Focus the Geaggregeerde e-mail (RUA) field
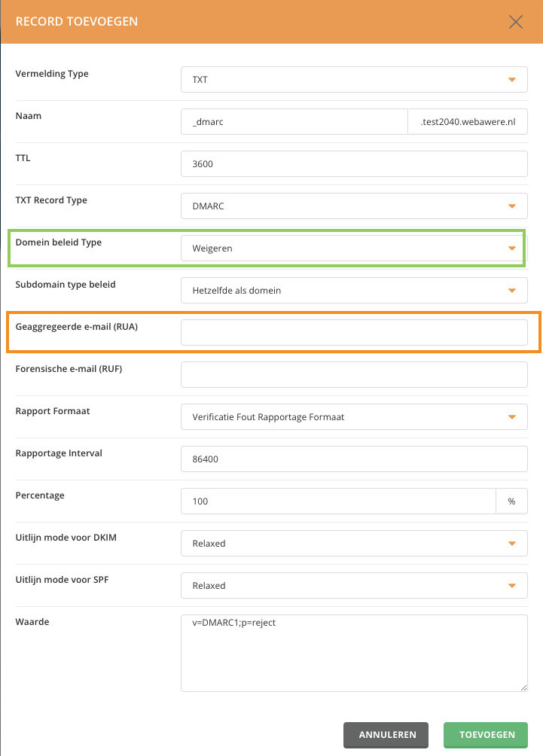Viewport: 543px width, 756px height. click(354, 333)
